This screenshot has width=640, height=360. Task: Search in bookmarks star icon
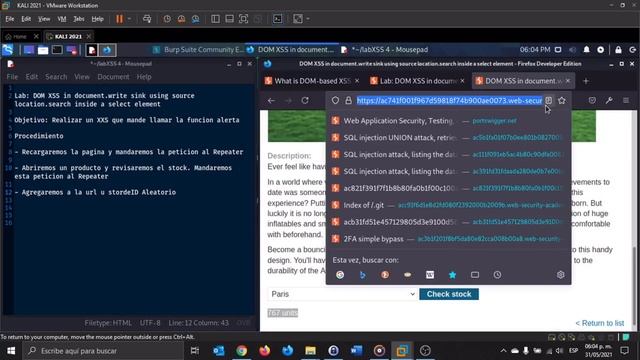coord(452,275)
